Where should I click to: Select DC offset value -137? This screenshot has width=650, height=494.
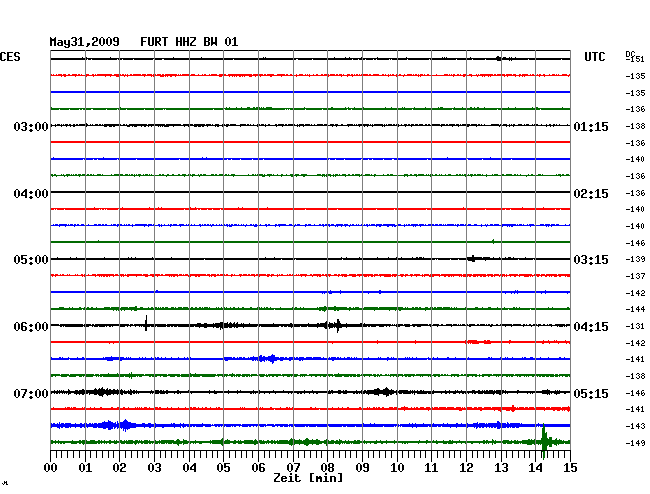pos(635,276)
